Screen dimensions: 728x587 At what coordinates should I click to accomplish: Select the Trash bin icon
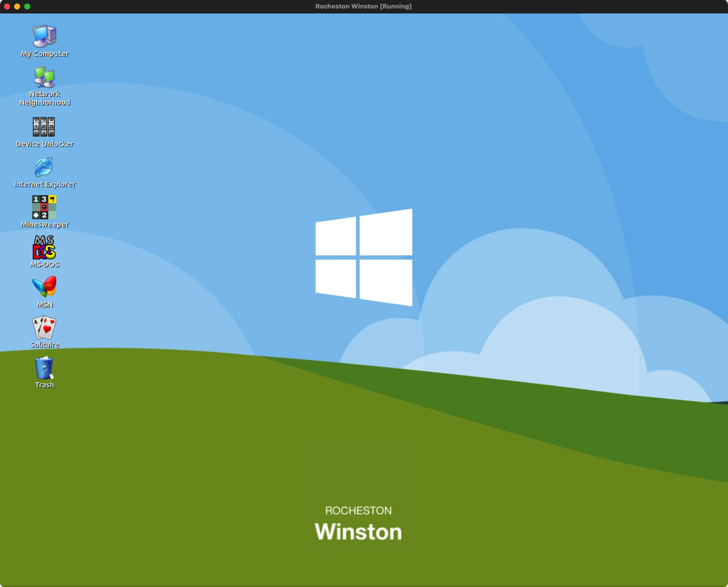(44, 368)
